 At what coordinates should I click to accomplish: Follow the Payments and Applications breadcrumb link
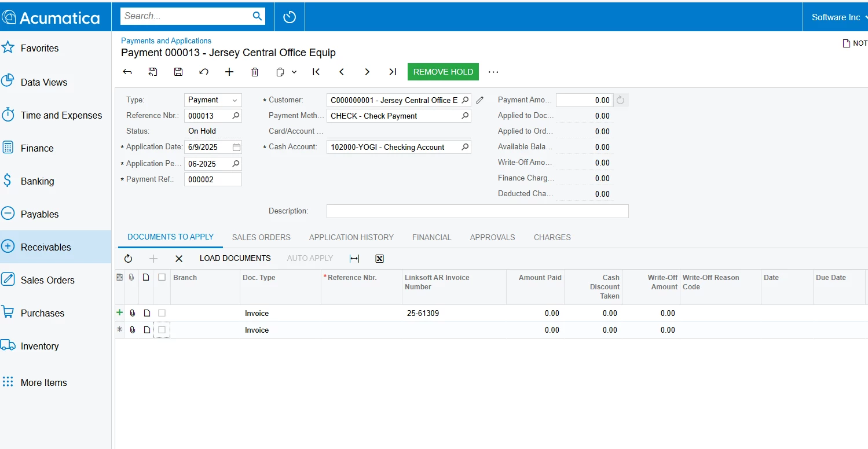[166, 41]
